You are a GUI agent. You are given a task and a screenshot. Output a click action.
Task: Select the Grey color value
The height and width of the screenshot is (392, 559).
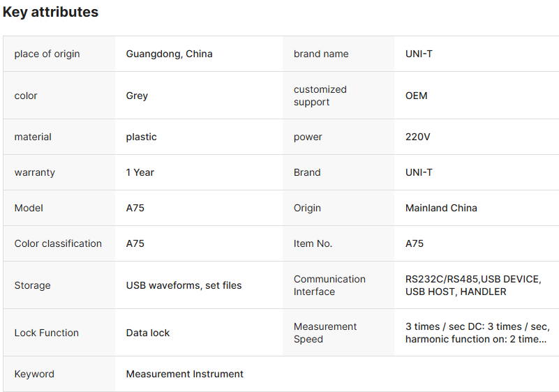[x=137, y=96]
